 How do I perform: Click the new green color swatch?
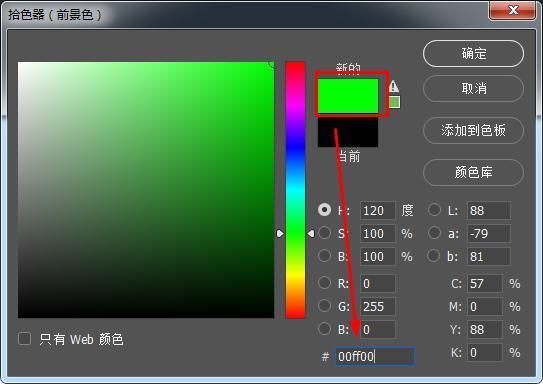pyautogui.click(x=348, y=96)
